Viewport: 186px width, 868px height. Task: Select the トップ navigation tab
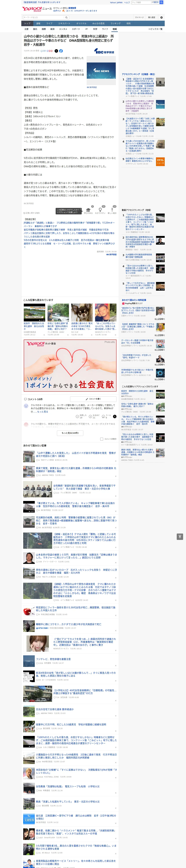pyautogui.click(x=27, y=23)
